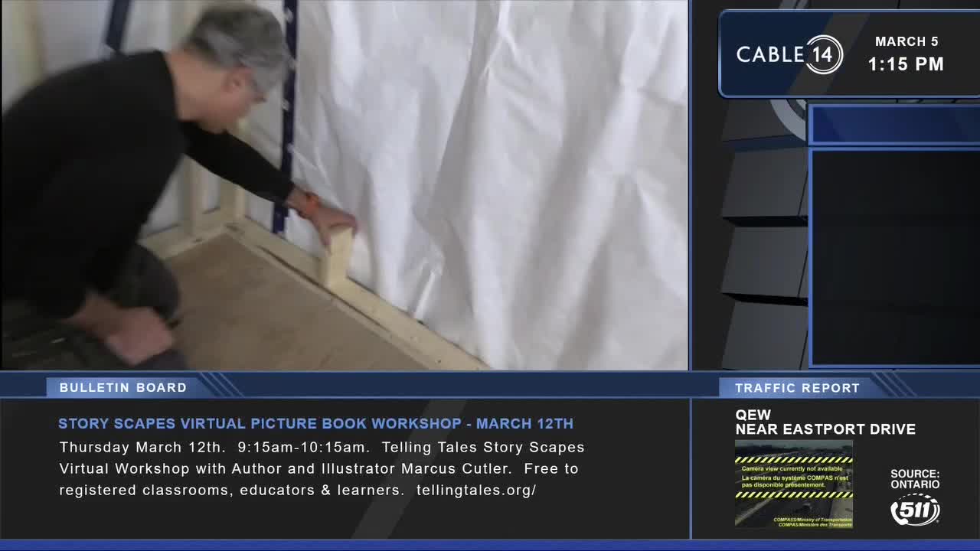
Task: Toggle the live video feed display
Action: click(x=345, y=187)
